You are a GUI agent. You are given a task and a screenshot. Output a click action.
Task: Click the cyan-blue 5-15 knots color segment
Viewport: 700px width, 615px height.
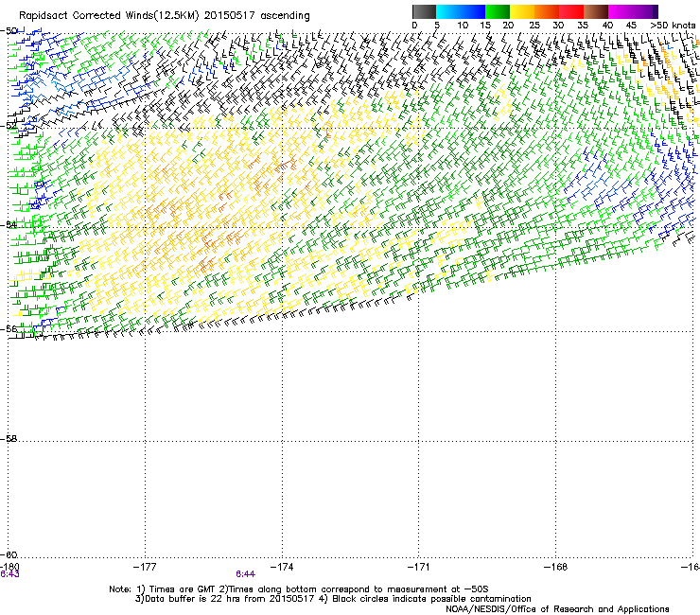[x=461, y=11]
